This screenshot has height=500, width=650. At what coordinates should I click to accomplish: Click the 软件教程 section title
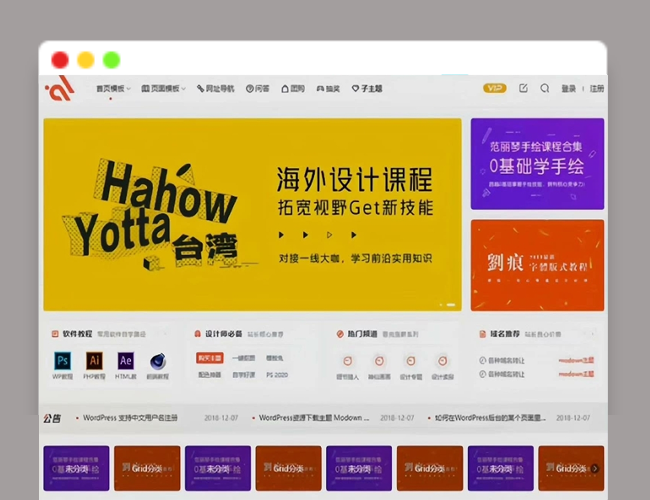[78, 334]
